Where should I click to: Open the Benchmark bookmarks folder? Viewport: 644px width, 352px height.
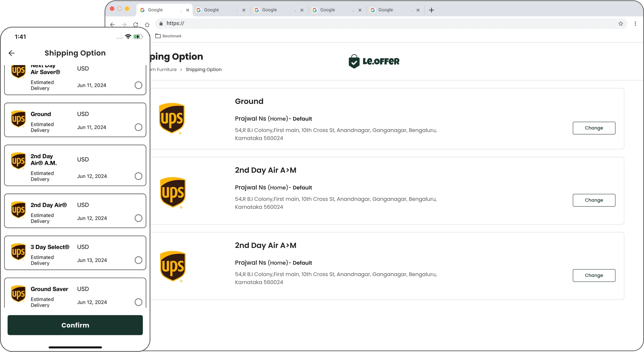pos(168,36)
